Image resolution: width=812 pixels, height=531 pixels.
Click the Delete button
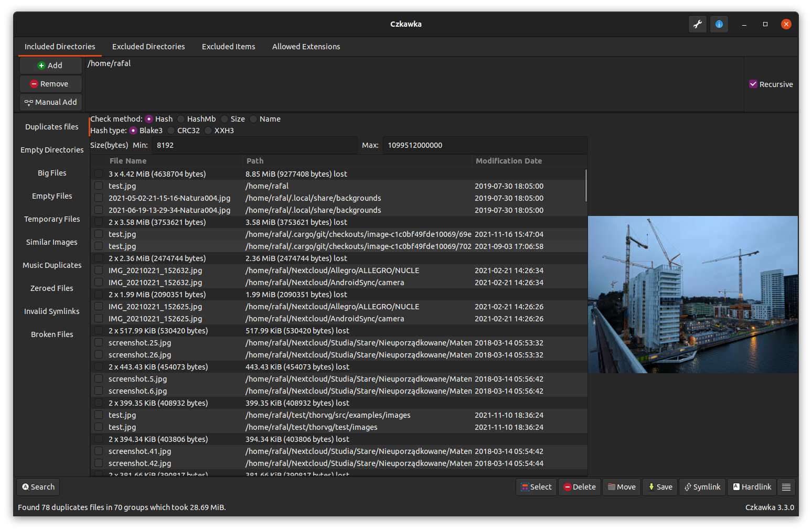[x=579, y=487]
